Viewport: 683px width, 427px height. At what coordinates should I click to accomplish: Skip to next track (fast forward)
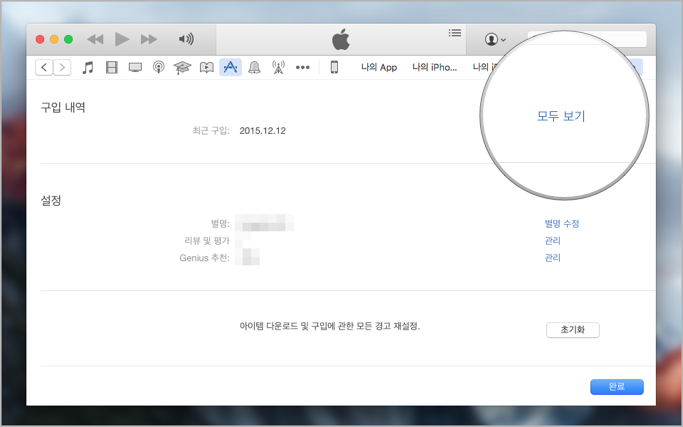tap(149, 39)
